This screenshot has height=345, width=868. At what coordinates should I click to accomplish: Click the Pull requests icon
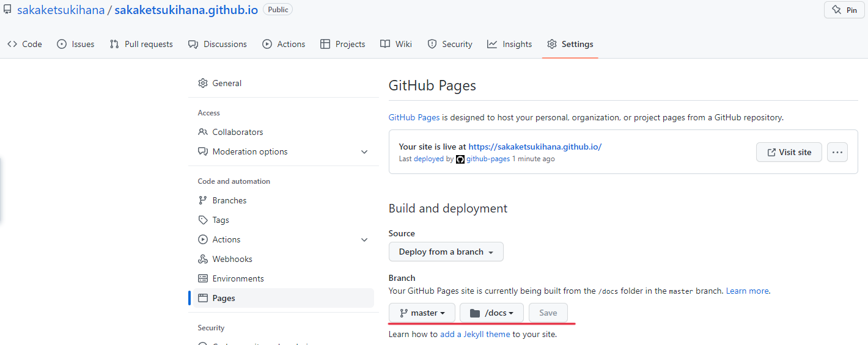pos(114,44)
